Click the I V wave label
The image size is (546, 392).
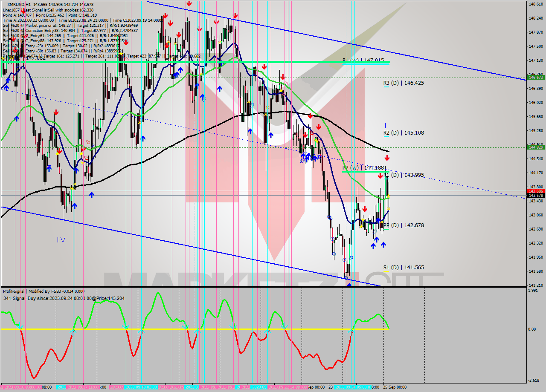tap(61, 240)
